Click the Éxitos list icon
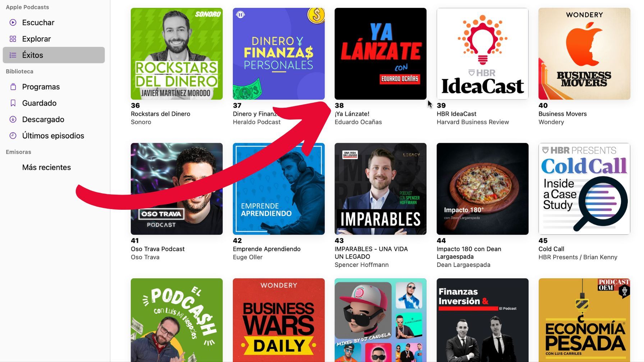The height and width of the screenshot is (362, 644). (x=13, y=55)
